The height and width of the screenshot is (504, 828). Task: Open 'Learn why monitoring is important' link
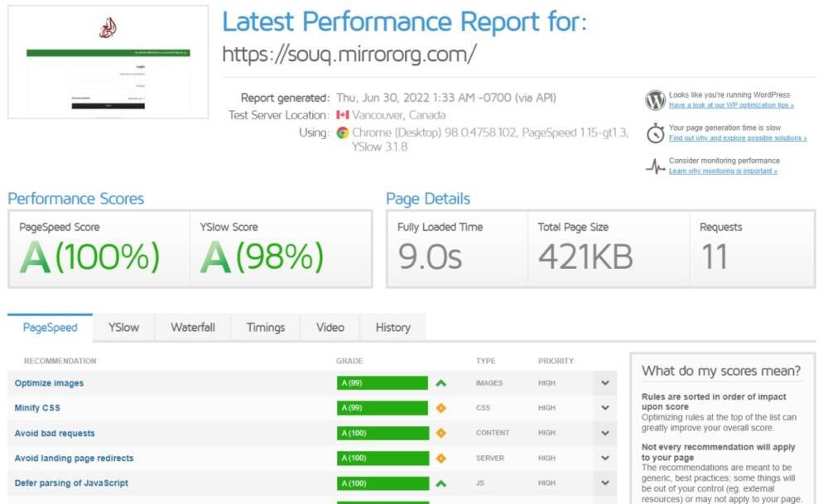pos(723,171)
